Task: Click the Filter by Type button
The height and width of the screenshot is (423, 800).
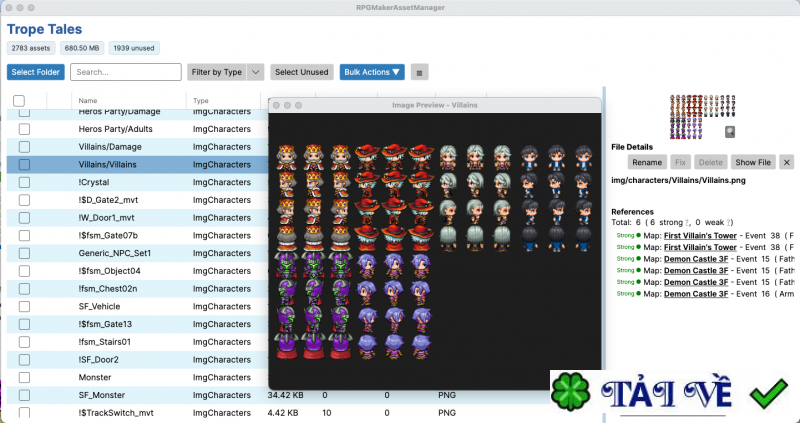Action: point(217,72)
